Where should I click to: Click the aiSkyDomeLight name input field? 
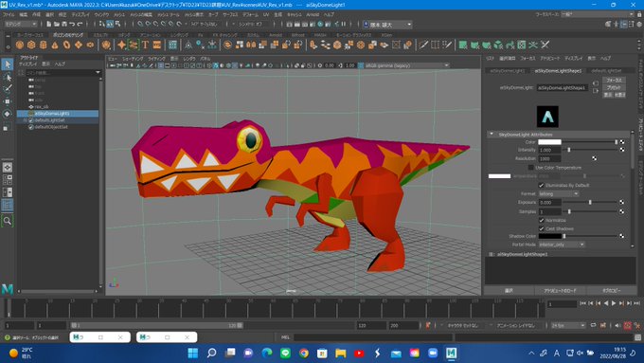point(563,88)
